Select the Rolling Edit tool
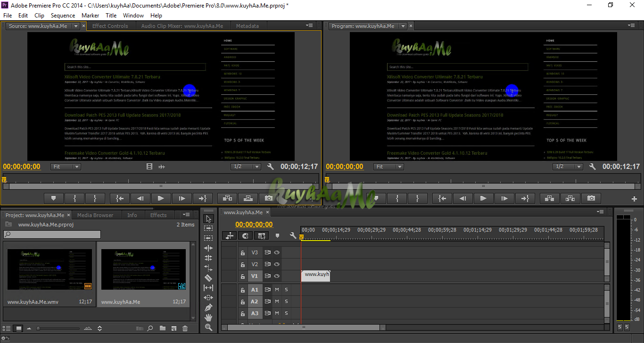Screen dimensions: 644x343 pos(208,258)
